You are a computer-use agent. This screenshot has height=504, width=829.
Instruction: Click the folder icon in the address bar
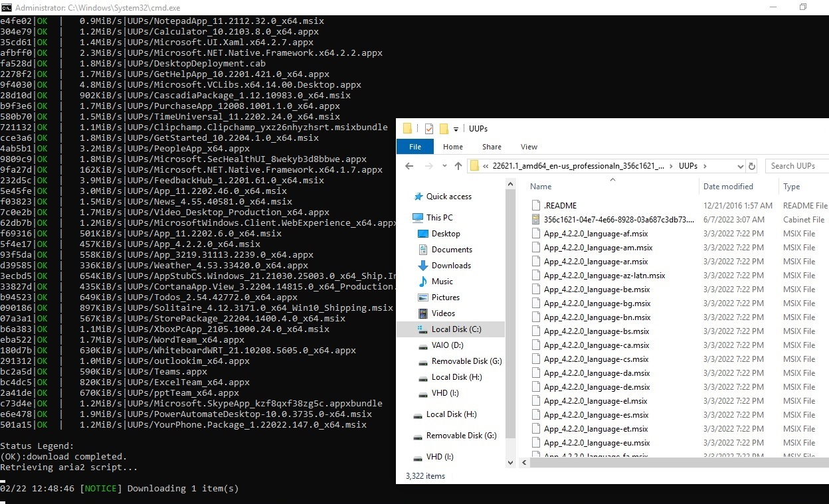pos(474,166)
